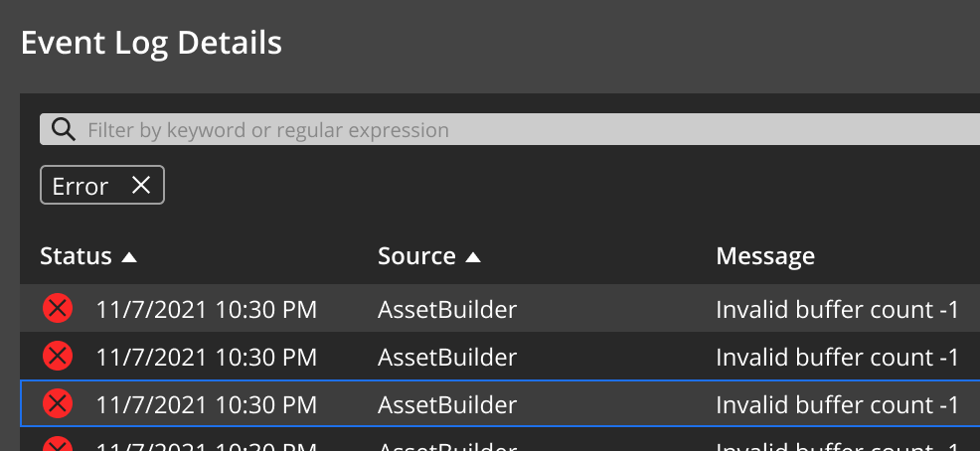Click the red error icon in first row

tap(58, 309)
